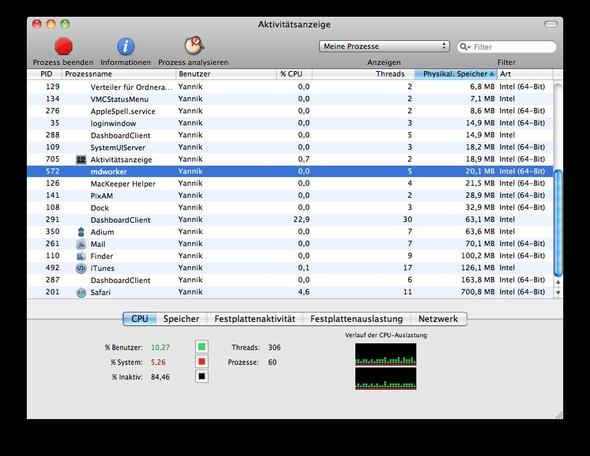Click the Prozesse count 60 value
The height and width of the screenshot is (456, 590).
pyautogui.click(x=272, y=362)
